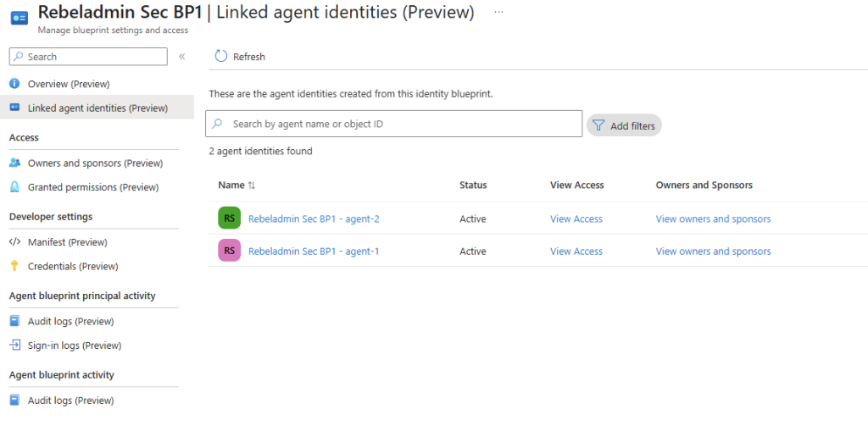Click the Status column header
Viewport: 868px width, 437px height.
coord(473,185)
